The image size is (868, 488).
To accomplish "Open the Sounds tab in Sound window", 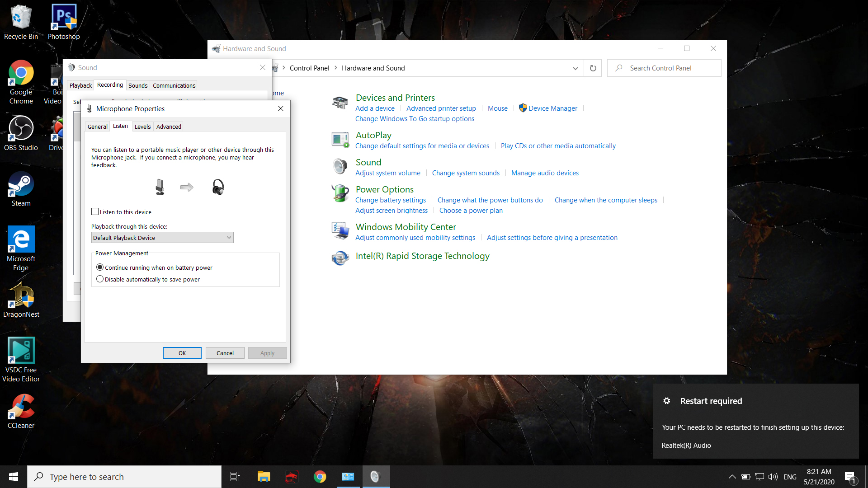I will 138,86.
